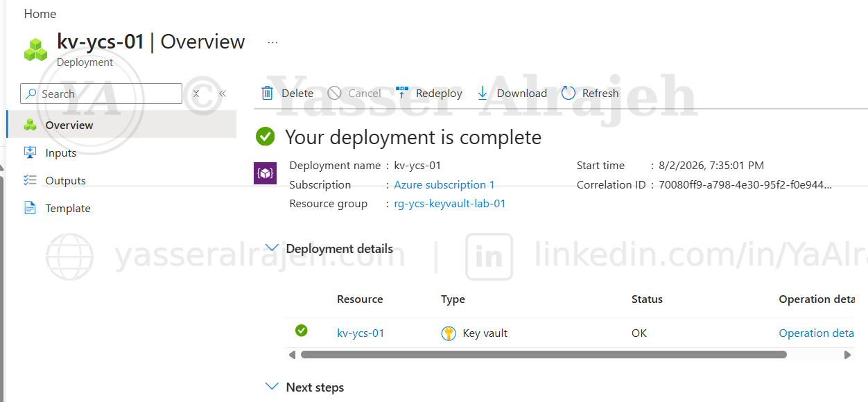Select the OK status cell
Image resolution: width=868 pixels, height=402 pixels.
click(x=639, y=333)
